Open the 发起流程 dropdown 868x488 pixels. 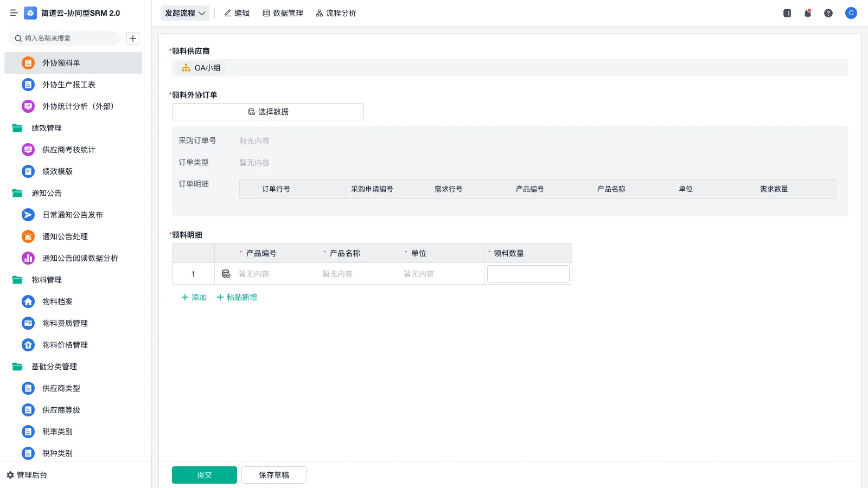[x=185, y=13]
